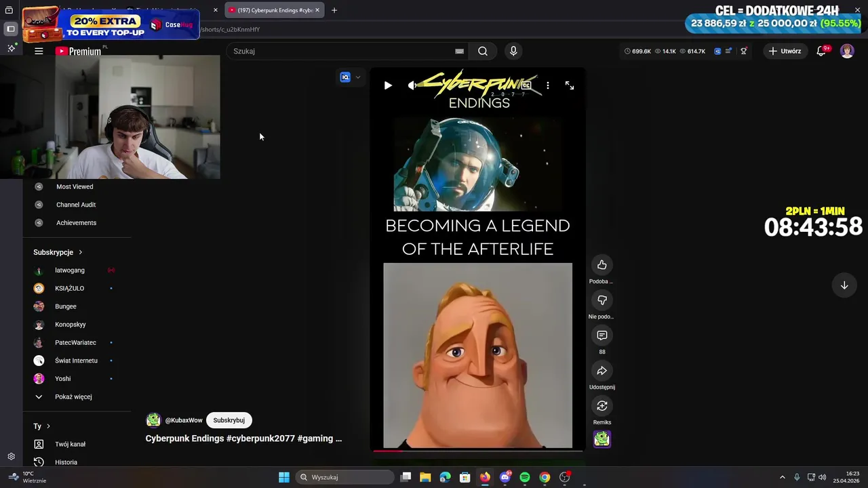Click the vidIQ list icon in the stats bar
The image size is (868, 488).
729,51
